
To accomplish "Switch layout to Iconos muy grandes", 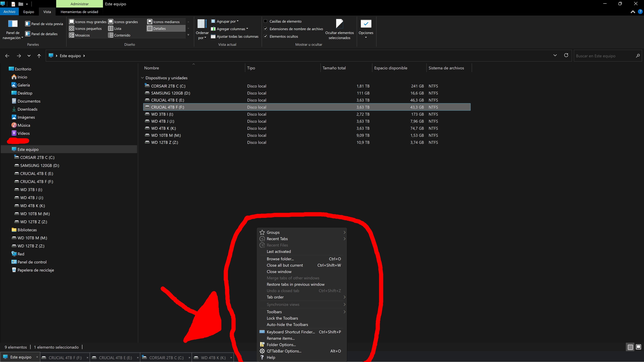I will [88, 22].
